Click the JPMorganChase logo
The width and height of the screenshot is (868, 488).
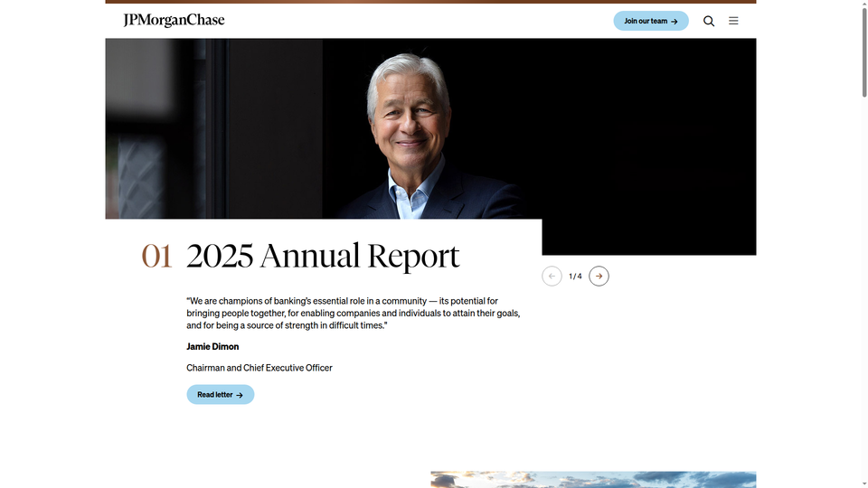click(x=174, y=21)
